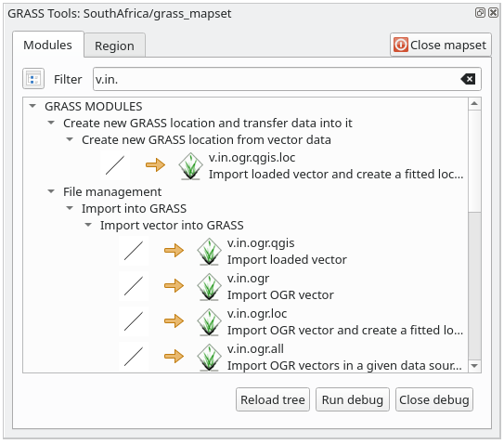Click the undock panel icon in title bar

[480, 13]
